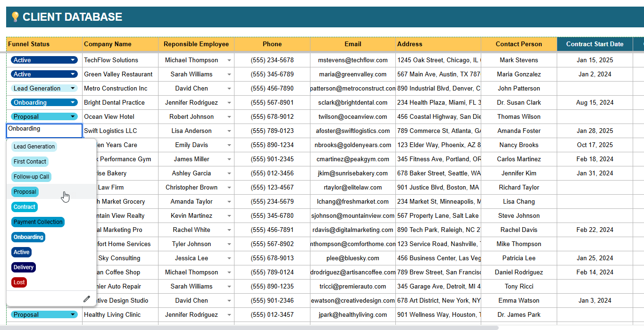Select the Lost option from the status list

(19, 282)
